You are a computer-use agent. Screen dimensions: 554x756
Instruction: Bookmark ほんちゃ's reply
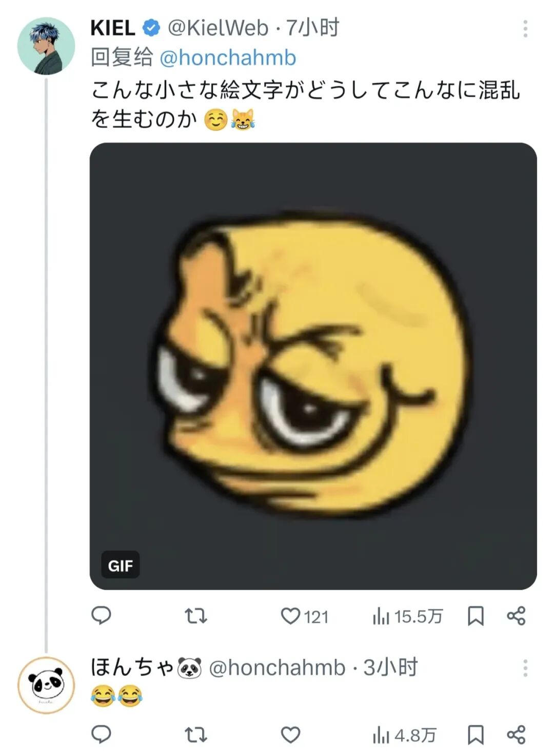(476, 735)
